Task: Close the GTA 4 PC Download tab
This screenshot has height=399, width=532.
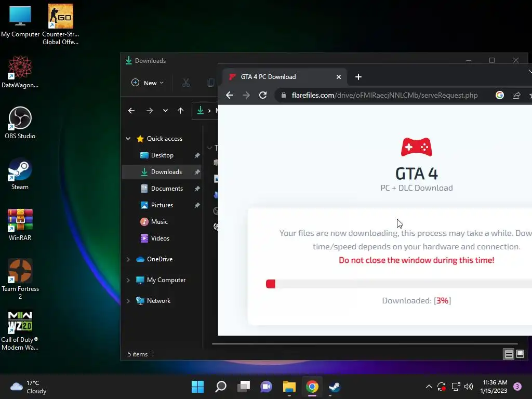Action: pos(339,77)
